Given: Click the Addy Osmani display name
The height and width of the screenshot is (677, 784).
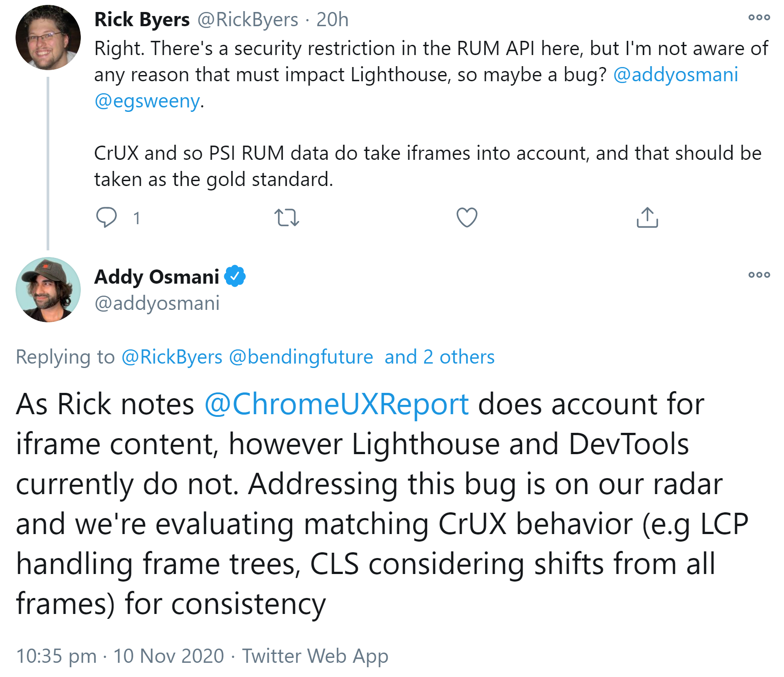Looking at the screenshot, I should tap(157, 277).
